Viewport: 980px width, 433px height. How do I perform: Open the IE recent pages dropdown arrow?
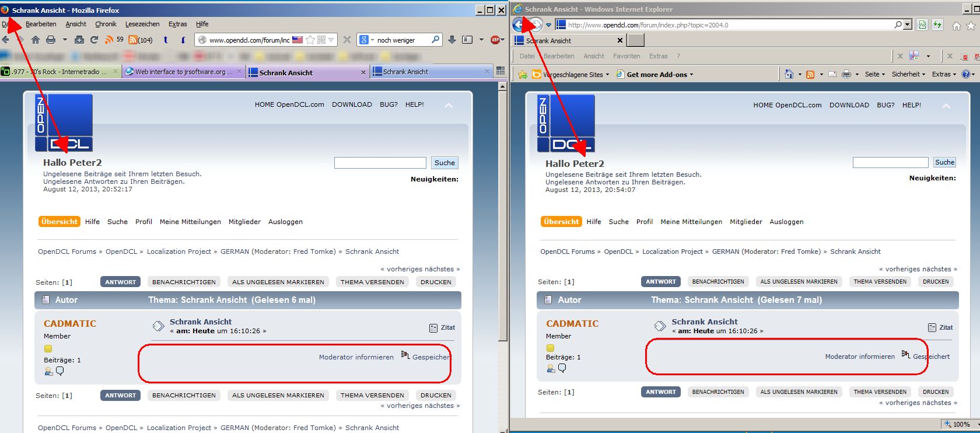pyautogui.click(x=548, y=25)
